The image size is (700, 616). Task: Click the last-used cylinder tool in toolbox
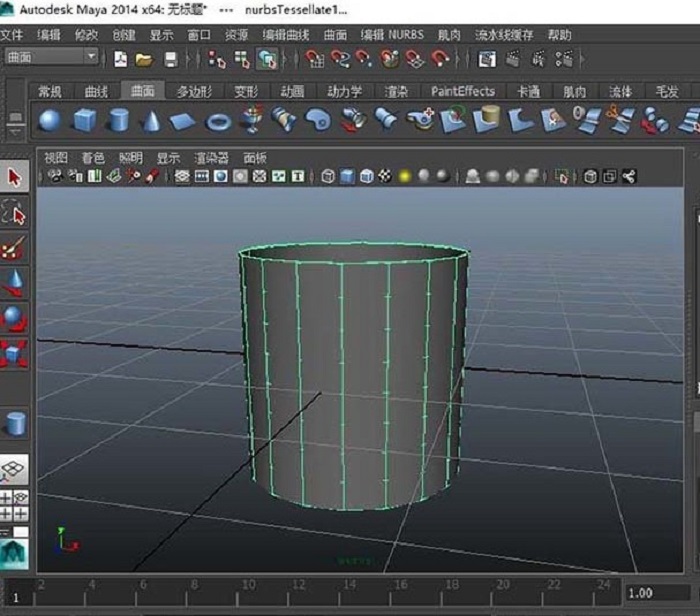[x=15, y=424]
